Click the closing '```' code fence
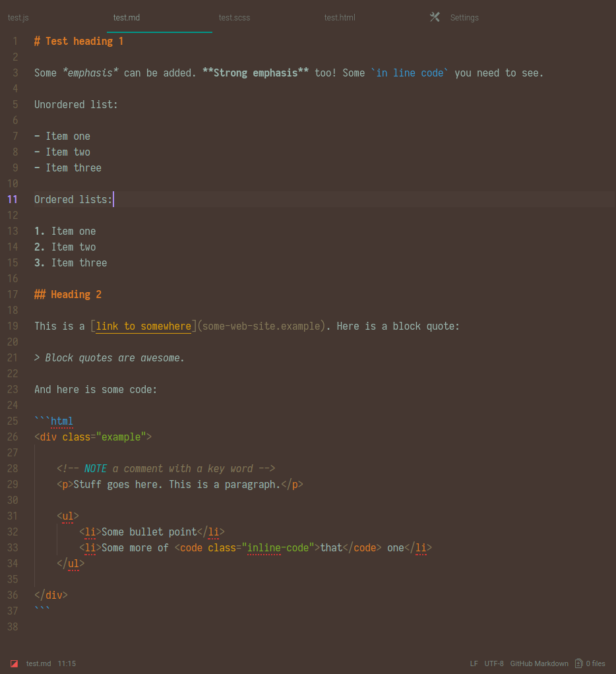 click(x=43, y=609)
